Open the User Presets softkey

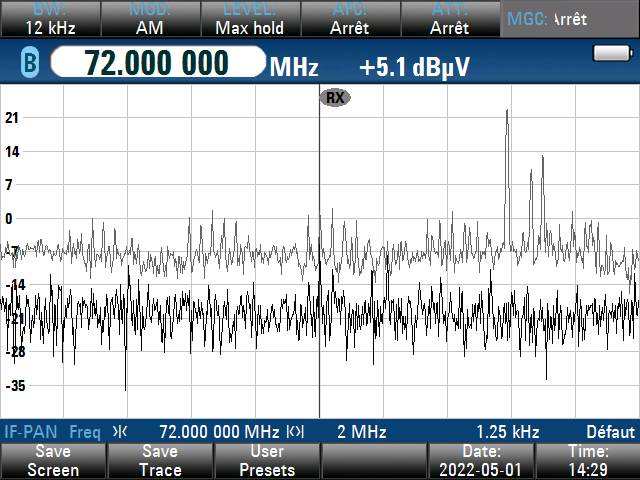(x=267, y=461)
